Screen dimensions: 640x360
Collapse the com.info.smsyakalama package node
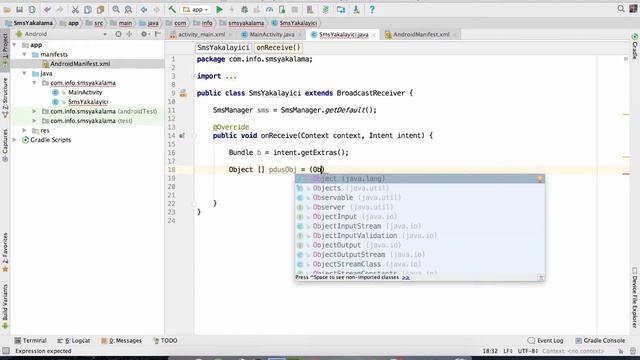[x=34, y=82]
